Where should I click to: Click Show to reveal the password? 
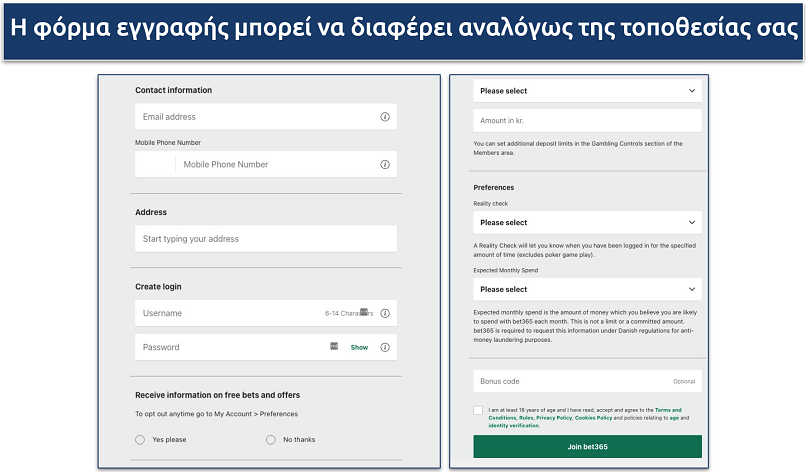pyautogui.click(x=359, y=347)
